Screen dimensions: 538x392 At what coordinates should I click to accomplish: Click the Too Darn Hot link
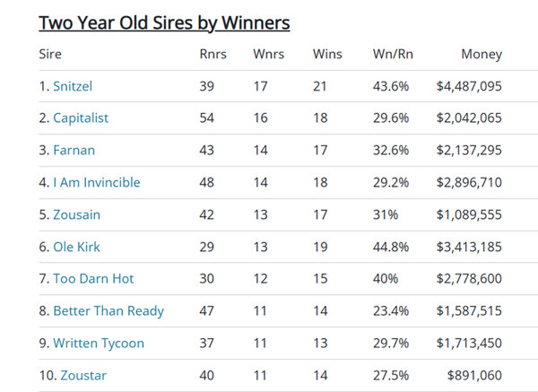[x=93, y=278]
